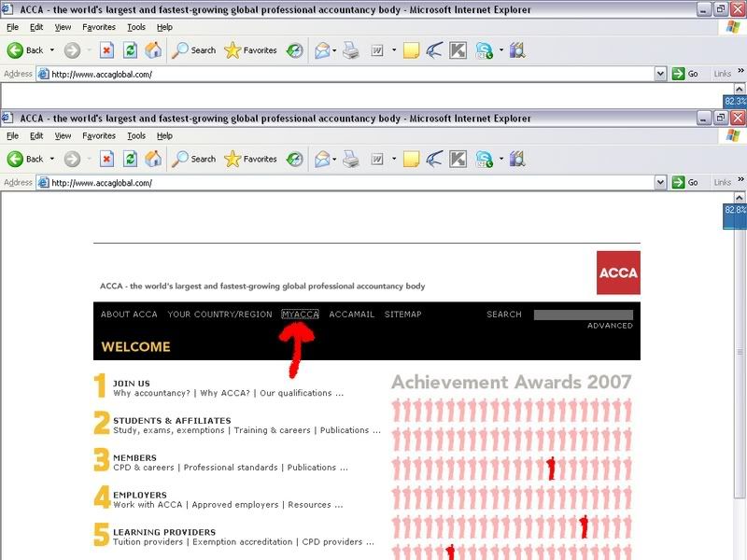Open JOIN US section link
This screenshot has width=747, height=560.
click(132, 384)
